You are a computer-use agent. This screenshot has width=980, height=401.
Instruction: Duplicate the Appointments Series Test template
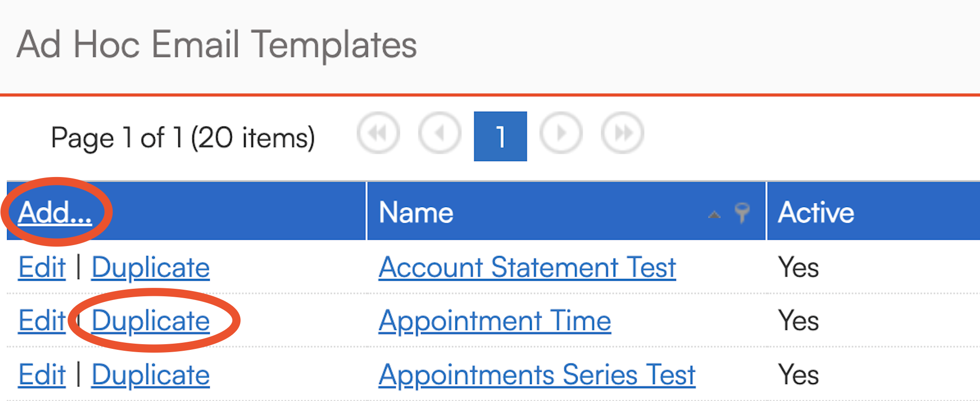coord(151,375)
